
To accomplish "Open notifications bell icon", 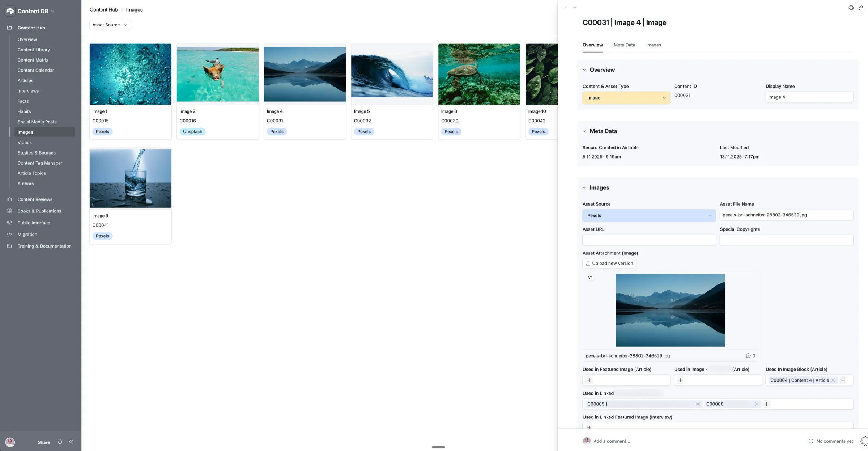I will 60,442.
